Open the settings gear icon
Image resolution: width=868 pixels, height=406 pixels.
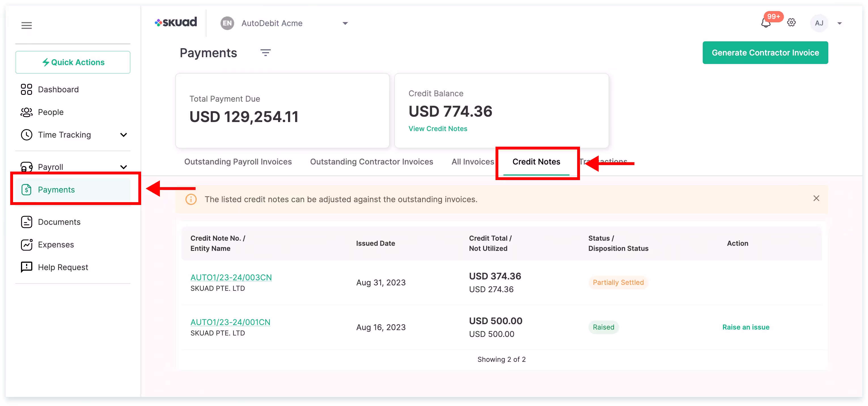tap(791, 23)
